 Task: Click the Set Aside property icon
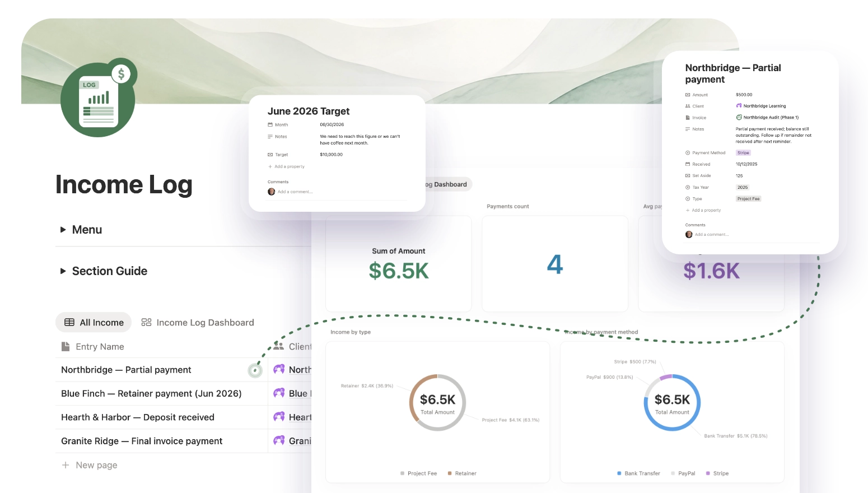click(x=688, y=176)
